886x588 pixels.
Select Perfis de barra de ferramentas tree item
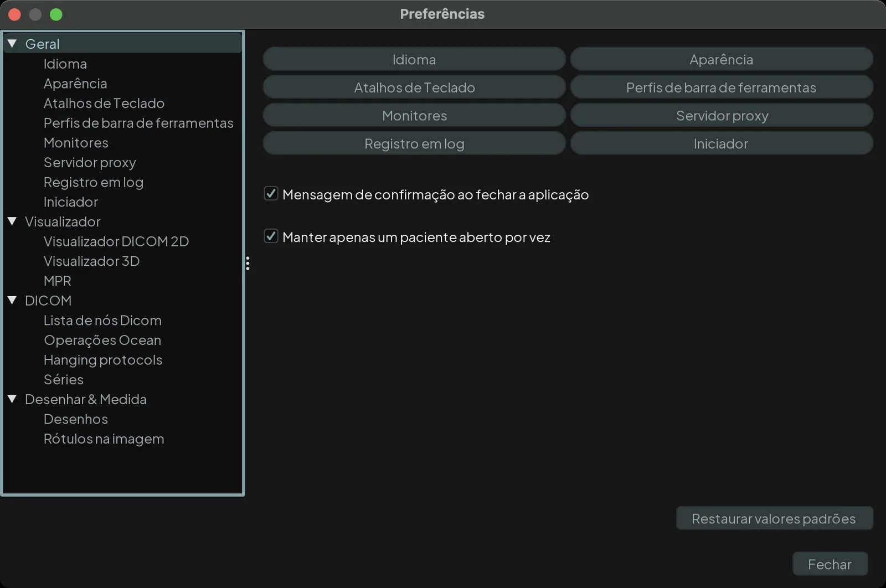click(x=138, y=123)
